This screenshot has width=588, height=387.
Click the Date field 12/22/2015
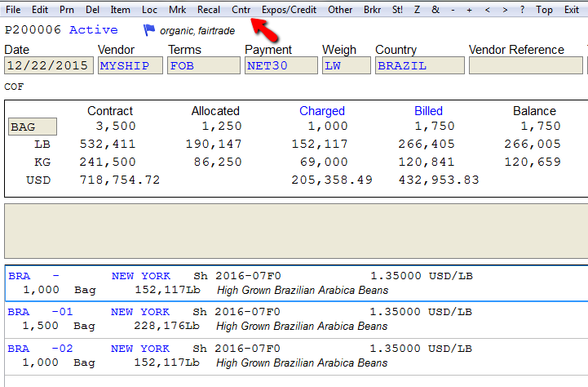[49, 65]
